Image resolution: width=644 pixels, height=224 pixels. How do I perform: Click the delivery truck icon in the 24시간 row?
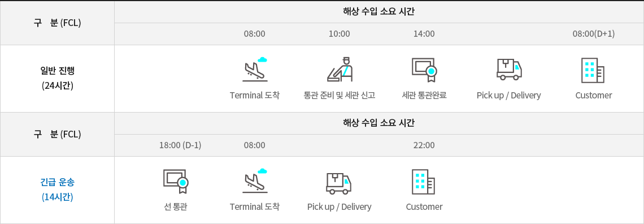coord(509,70)
